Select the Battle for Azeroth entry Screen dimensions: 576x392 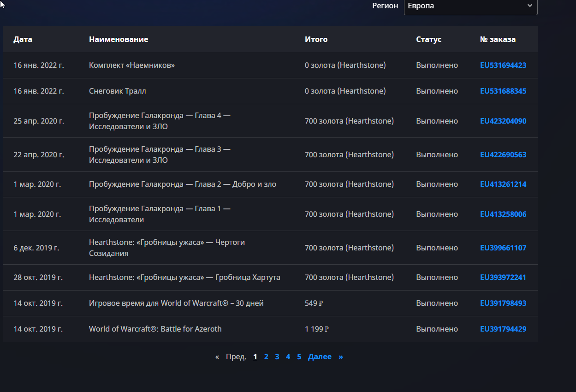[155, 329]
